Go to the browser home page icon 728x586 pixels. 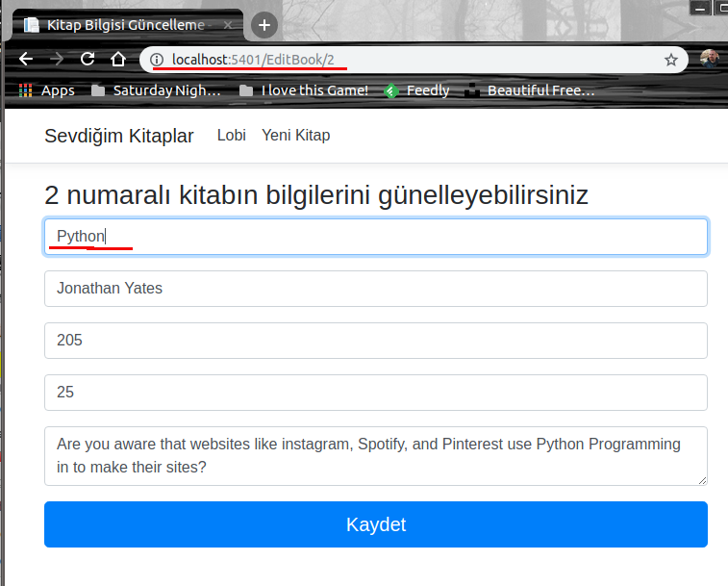tap(118, 59)
